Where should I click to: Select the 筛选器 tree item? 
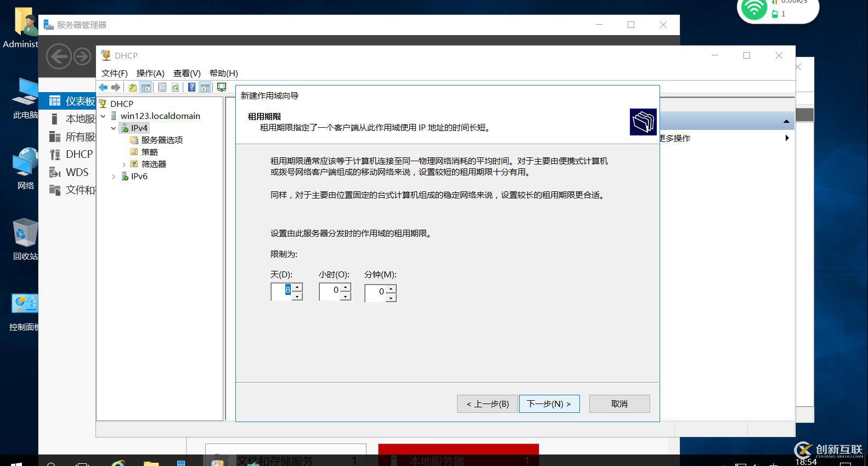154,164
